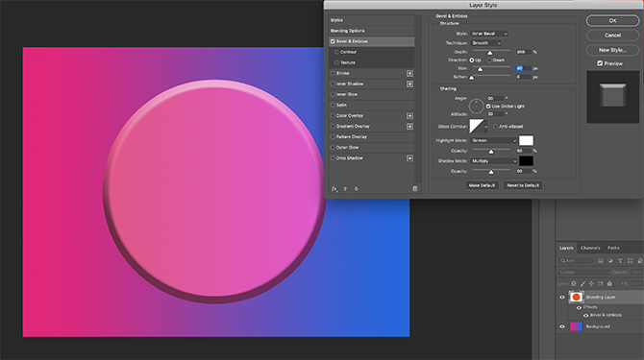This screenshot has width=644, height=360.
Task: Enable the Satin effect
Action: pyautogui.click(x=333, y=105)
